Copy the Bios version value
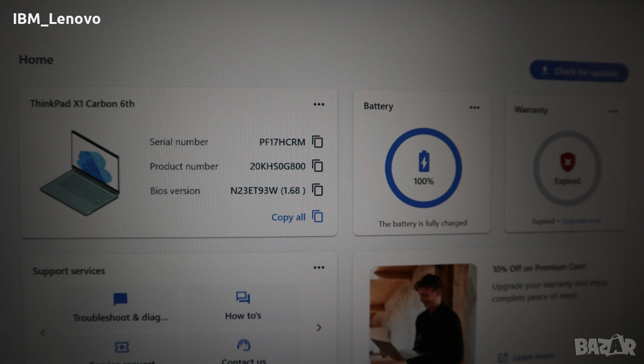The width and height of the screenshot is (644, 364). tap(318, 190)
